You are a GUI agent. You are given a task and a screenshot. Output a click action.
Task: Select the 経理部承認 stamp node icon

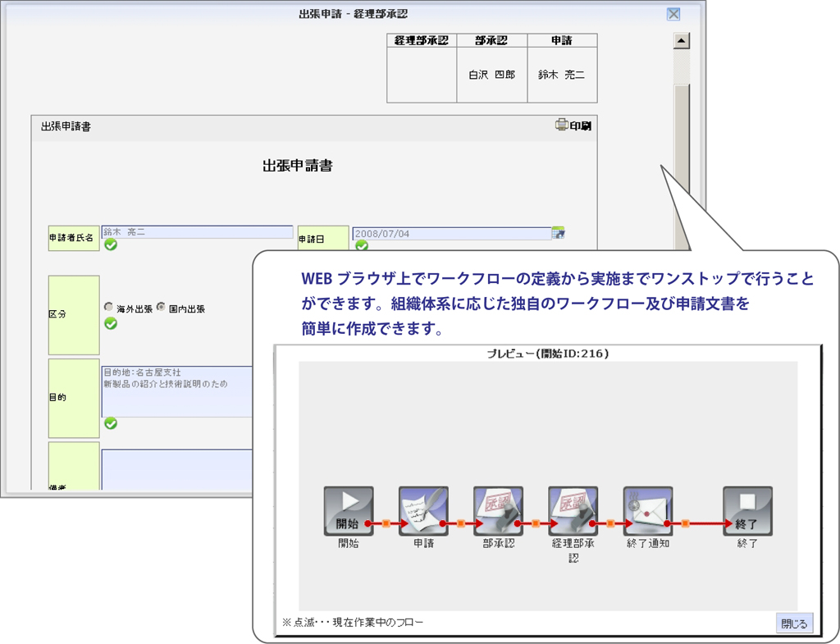(x=573, y=511)
